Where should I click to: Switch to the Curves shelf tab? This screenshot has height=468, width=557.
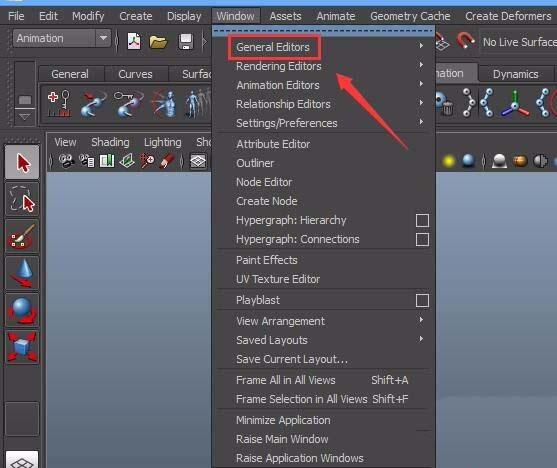(x=135, y=74)
